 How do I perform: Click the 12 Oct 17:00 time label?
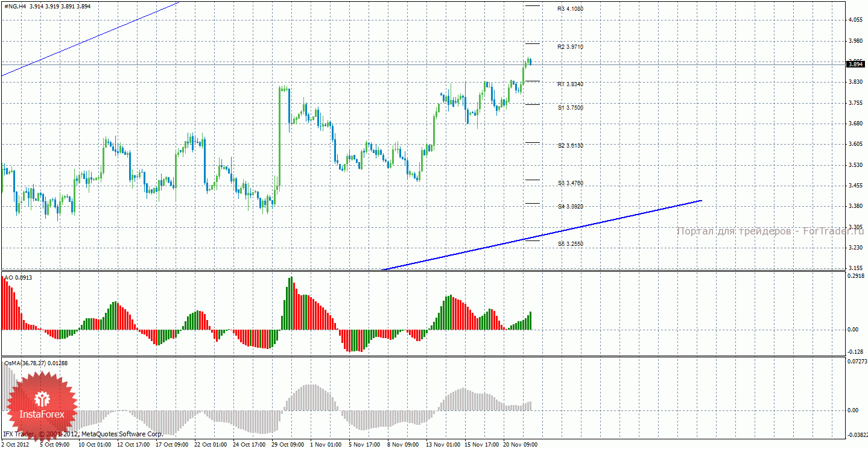(133, 445)
